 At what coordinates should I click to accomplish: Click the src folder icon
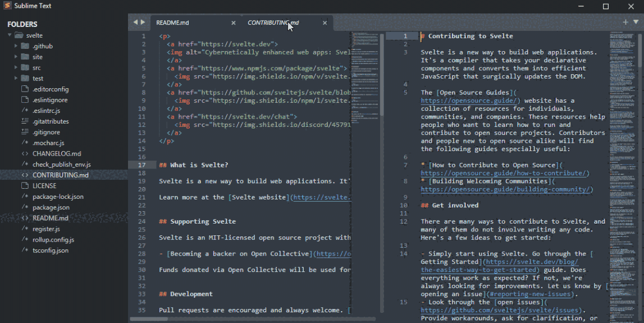(x=25, y=67)
